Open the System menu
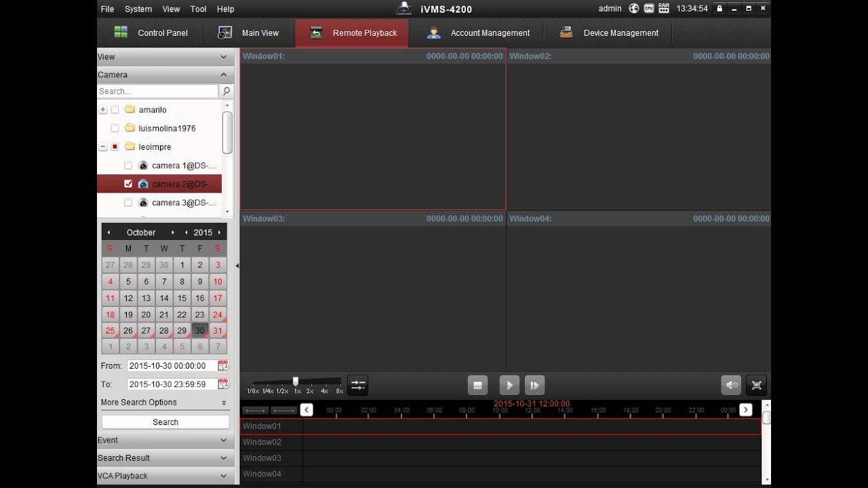Image resolution: width=868 pixels, height=488 pixels. click(x=138, y=9)
